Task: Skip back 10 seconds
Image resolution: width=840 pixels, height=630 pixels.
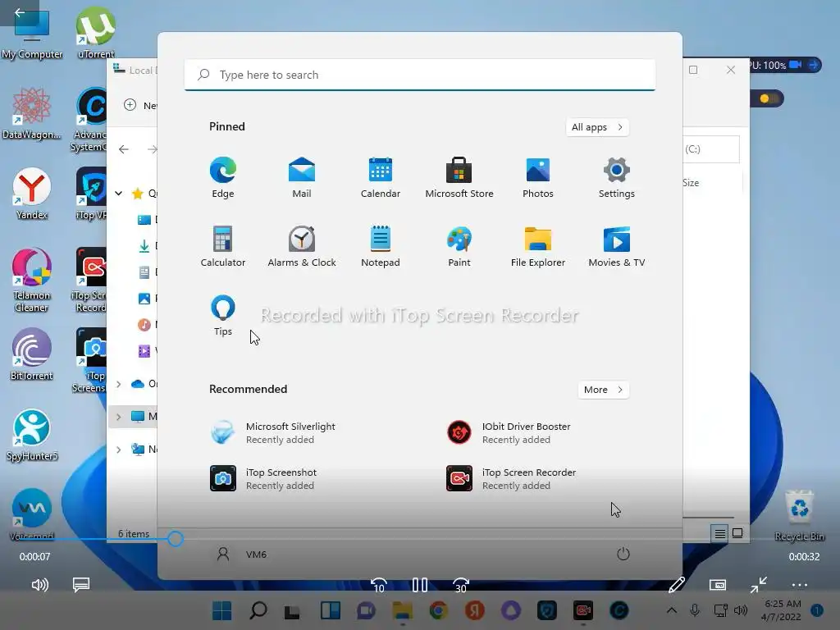Action: tap(379, 585)
